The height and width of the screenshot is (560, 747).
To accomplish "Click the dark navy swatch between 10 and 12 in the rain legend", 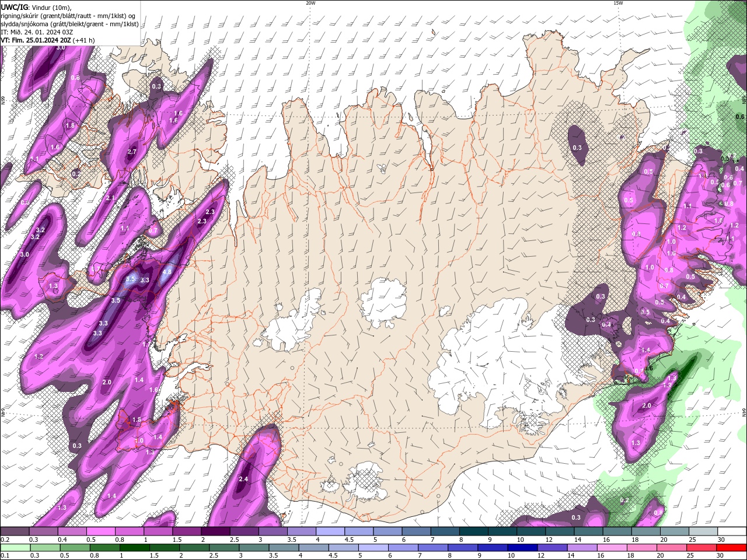I will click(521, 548).
